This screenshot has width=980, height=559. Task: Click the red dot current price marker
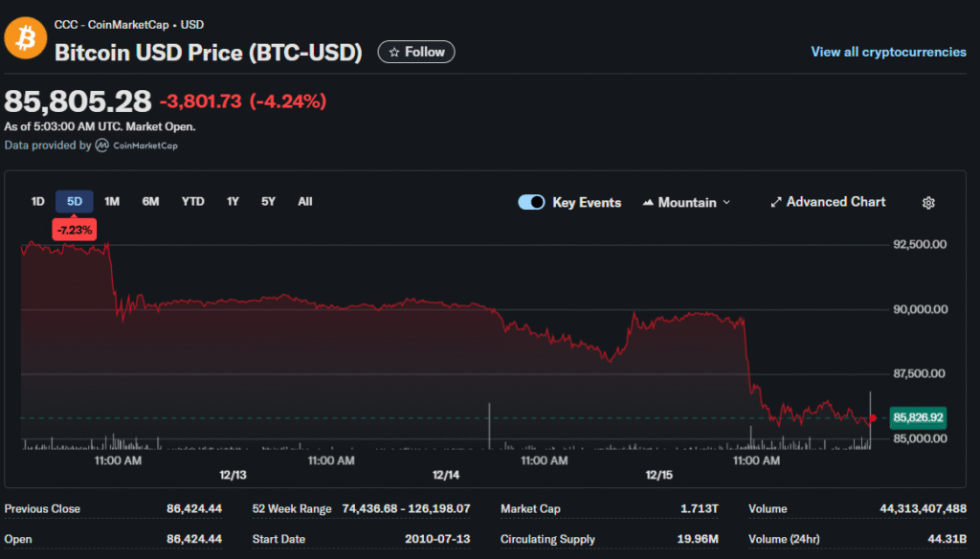[x=872, y=417]
